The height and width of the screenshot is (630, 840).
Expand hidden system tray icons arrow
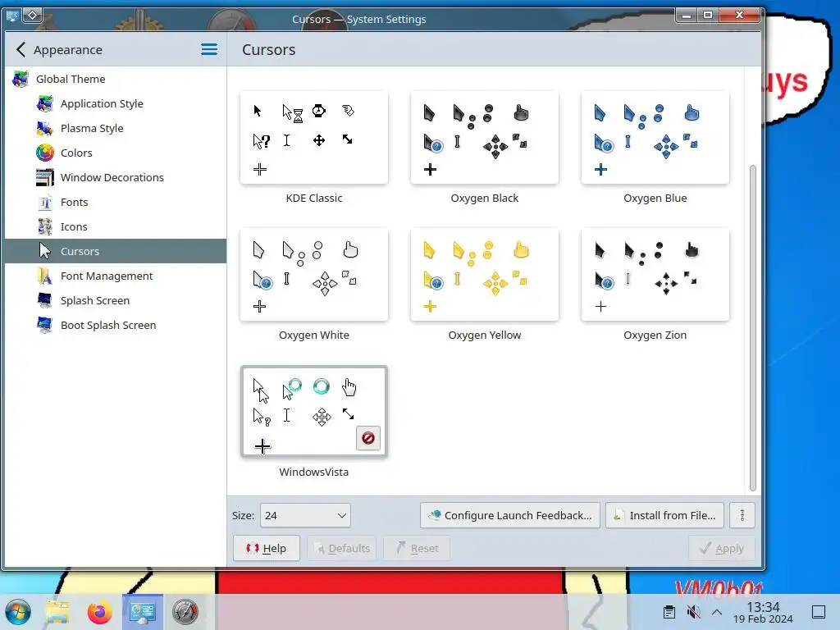[717, 612]
